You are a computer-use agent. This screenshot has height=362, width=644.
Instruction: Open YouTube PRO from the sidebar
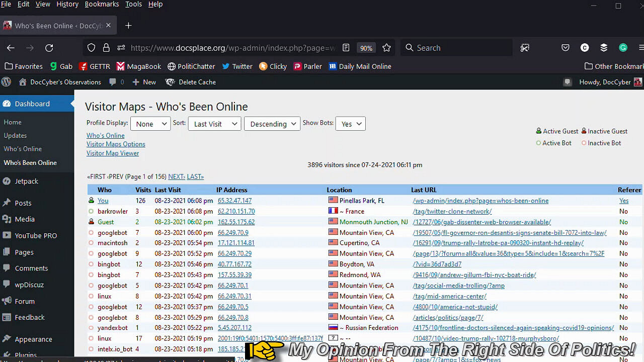coord(36,235)
